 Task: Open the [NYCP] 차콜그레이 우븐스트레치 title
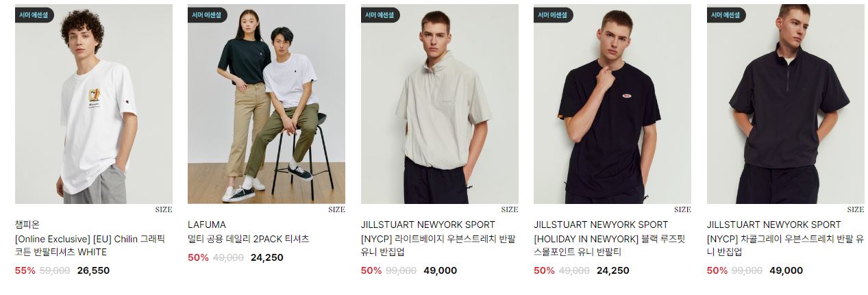pyautogui.click(x=785, y=246)
